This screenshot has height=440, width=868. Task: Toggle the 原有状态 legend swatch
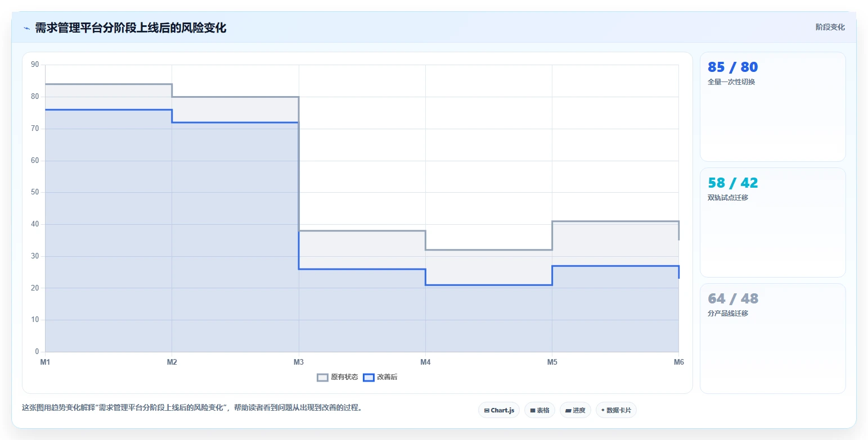click(x=322, y=378)
